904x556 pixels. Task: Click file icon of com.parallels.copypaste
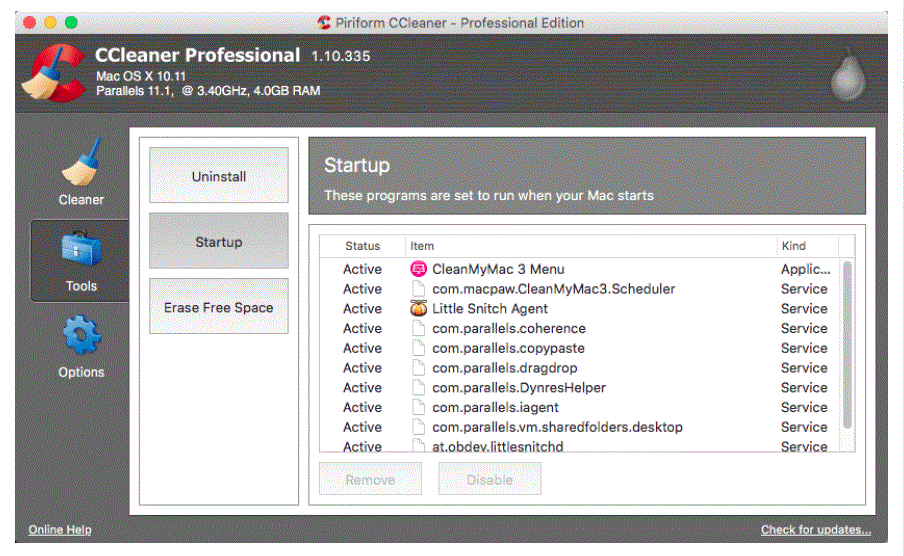(x=419, y=348)
